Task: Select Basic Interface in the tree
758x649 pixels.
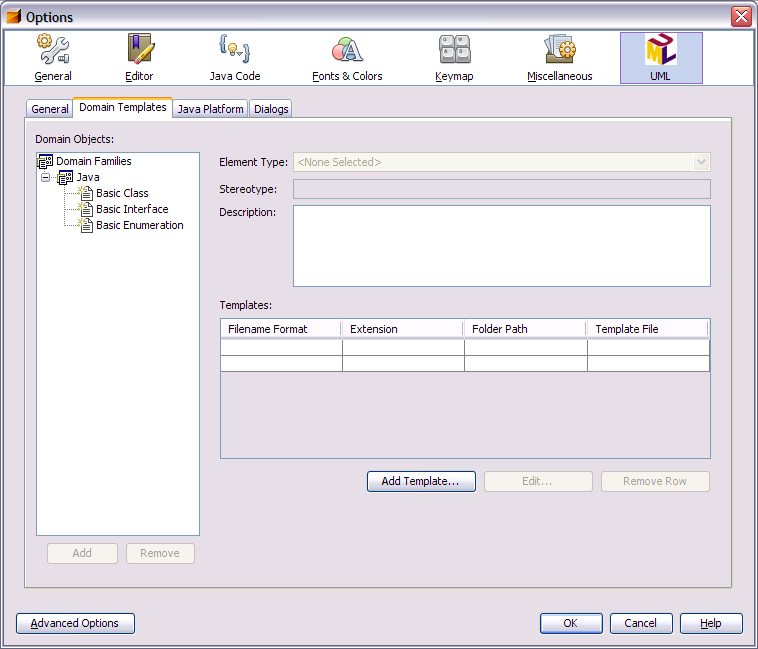Action: pyautogui.click(x=132, y=209)
